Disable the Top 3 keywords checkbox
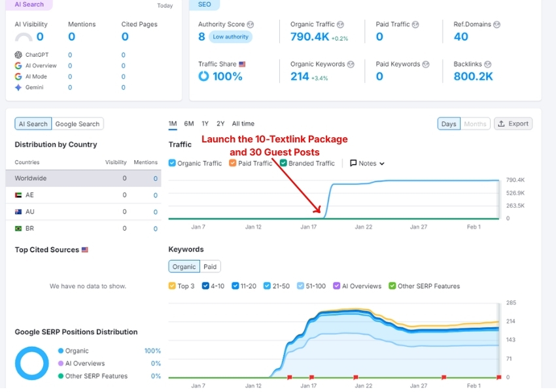556x392 pixels. point(173,286)
